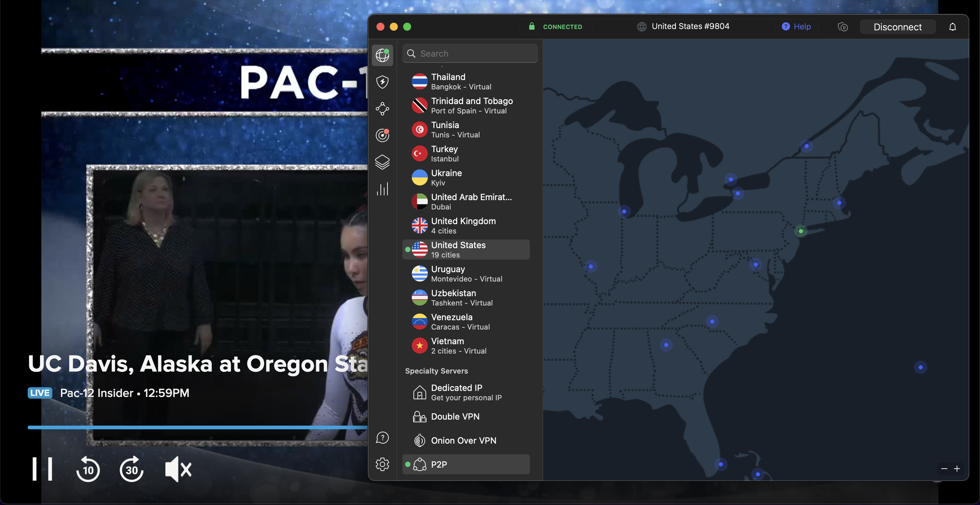The height and width of the screenshot is (505, 980).
Task: Click the Dedicated IP house icon
Action: (419, 392)
